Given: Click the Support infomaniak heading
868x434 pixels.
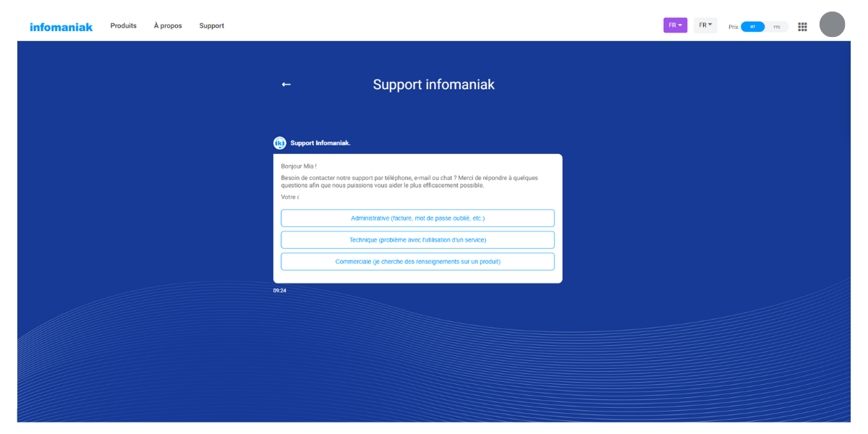Looking at the screenshot, I should pos(433,85).
